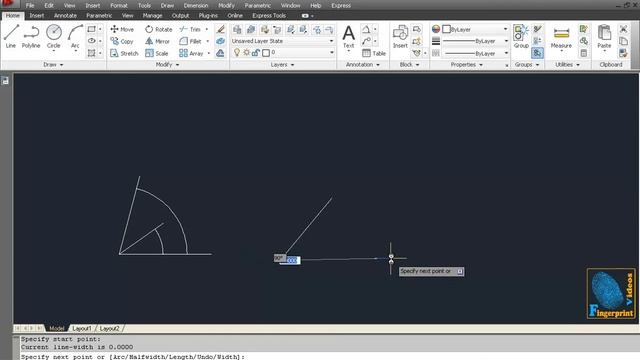Expand the Utilities panel
640x360 pixels.
click(567, 64)
